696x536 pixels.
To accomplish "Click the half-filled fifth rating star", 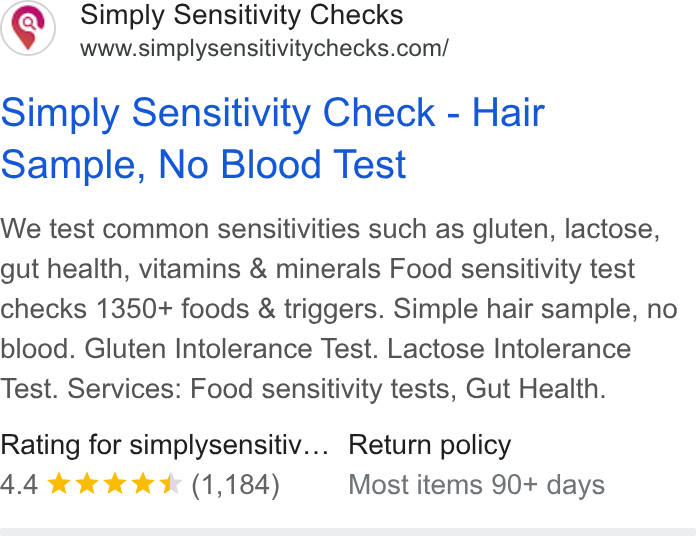I will pyautogui.click(x=171, y=483).
